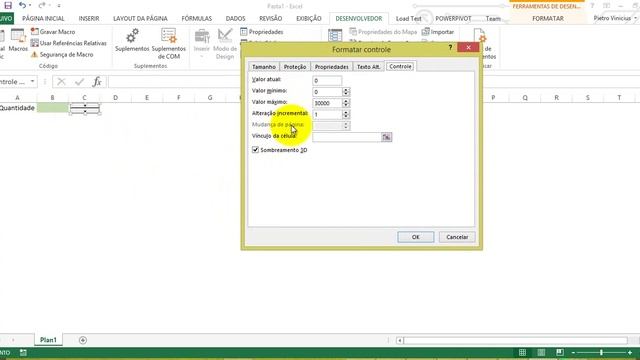The width and height of the screenshot is (640, 360).
Task: Click the Redo arrow icon
Action: click(x=42, y=5)
